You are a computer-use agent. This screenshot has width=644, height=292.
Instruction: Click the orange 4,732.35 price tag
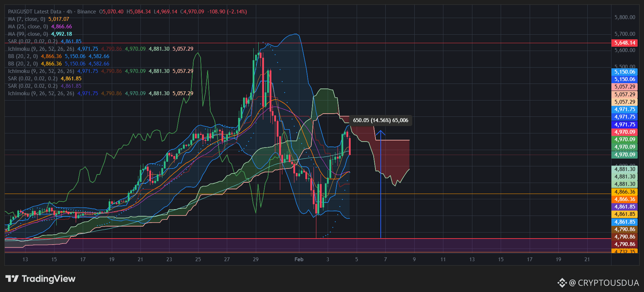point(625,252)
